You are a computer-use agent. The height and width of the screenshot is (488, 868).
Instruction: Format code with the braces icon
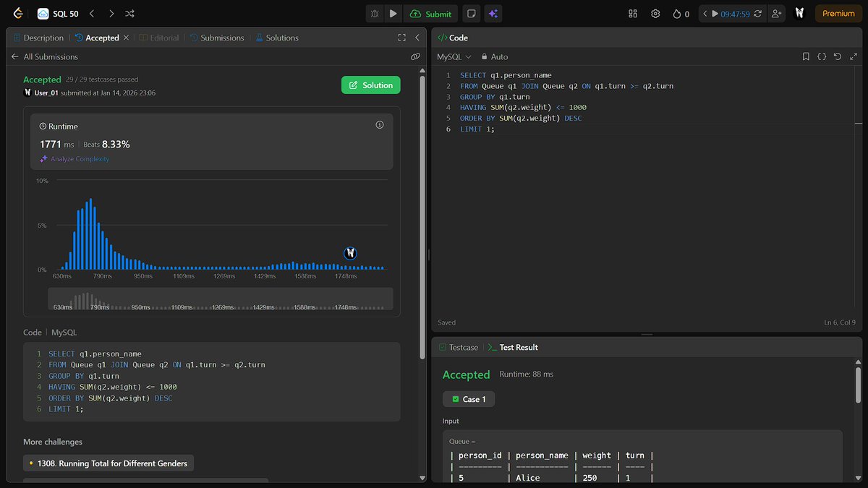coord(822,56)
